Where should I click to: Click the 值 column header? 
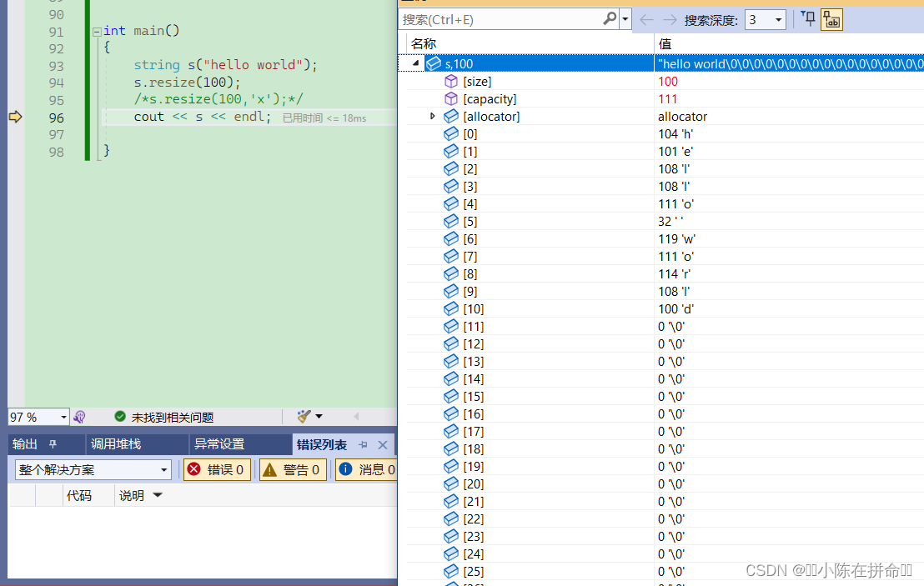[x=665, y=43]
